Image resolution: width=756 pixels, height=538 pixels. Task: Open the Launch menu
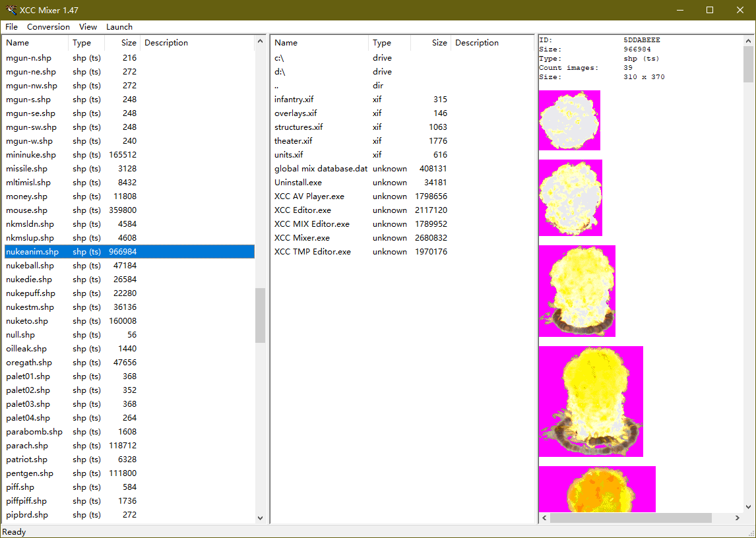[119, 27]
